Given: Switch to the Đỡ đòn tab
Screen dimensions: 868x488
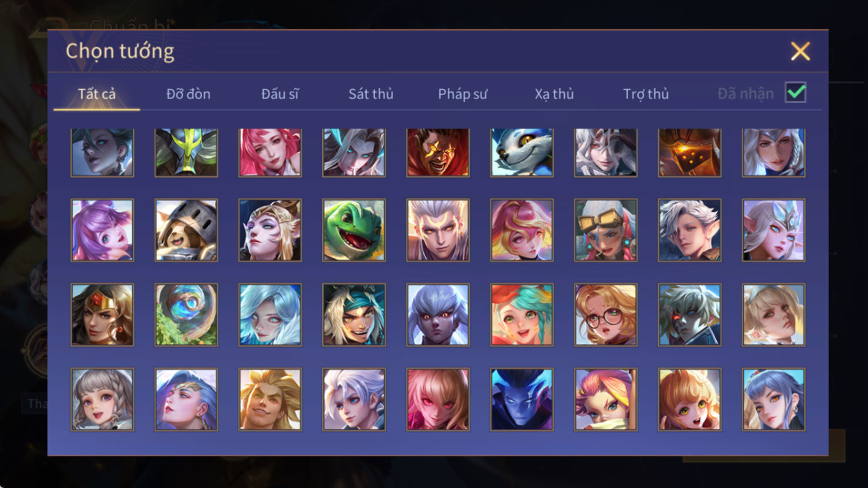Looking at the screenshot, I should (188, 94).
